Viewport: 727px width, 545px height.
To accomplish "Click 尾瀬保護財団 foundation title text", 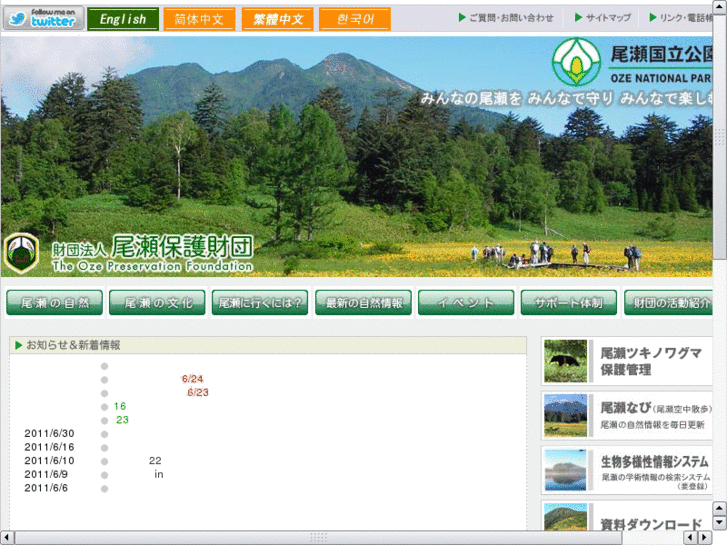I will 182,246.
